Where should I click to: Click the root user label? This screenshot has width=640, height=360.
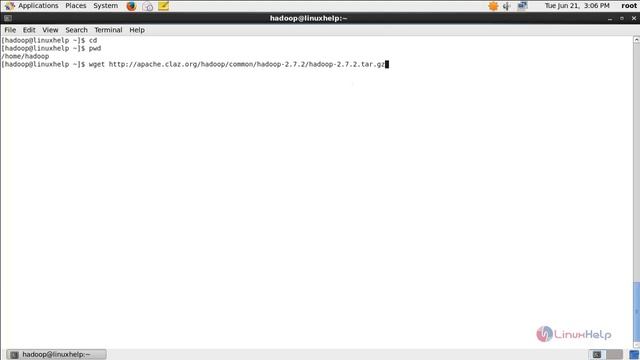[x=629, y=6]
